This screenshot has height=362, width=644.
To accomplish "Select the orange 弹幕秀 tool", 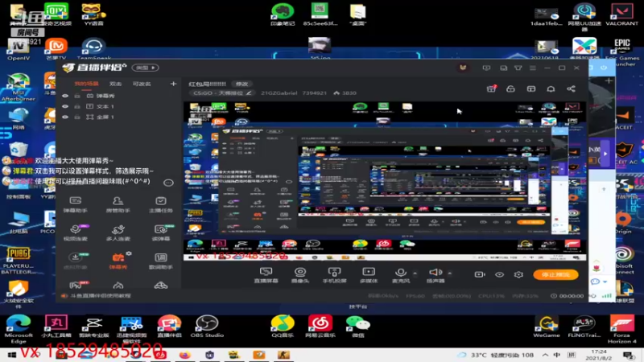I will tap(118, 261).
